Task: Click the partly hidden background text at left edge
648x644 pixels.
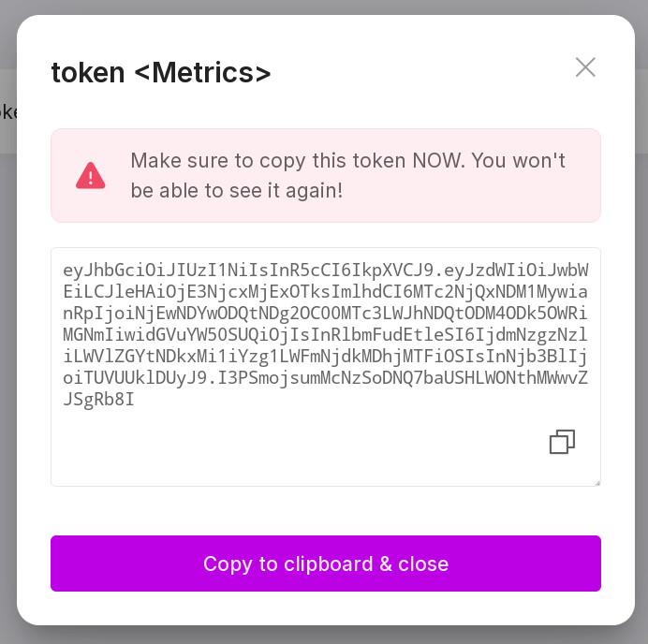Action: (7, 112)
